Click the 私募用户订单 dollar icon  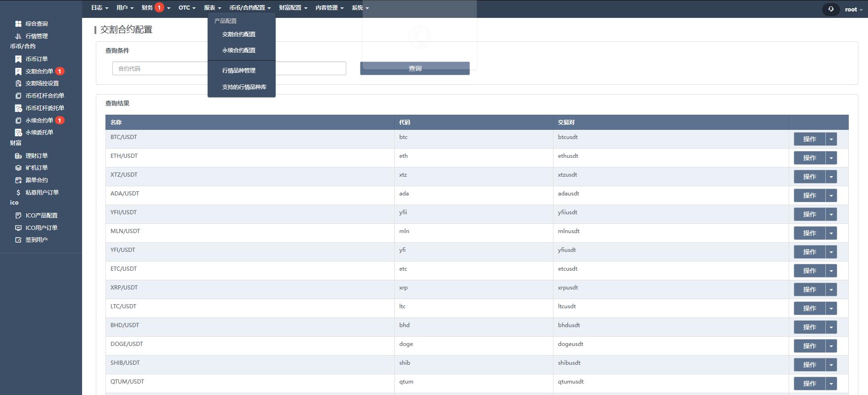[18, 193]
